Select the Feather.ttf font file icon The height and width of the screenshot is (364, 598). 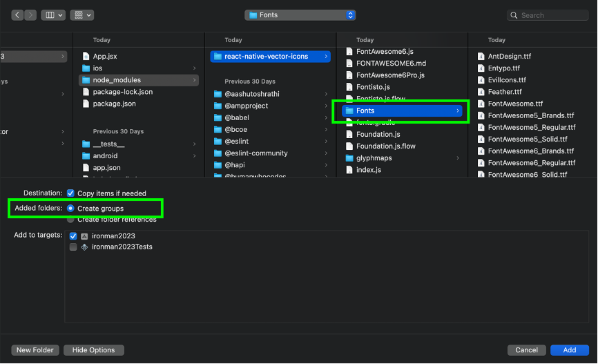[481, 92]
